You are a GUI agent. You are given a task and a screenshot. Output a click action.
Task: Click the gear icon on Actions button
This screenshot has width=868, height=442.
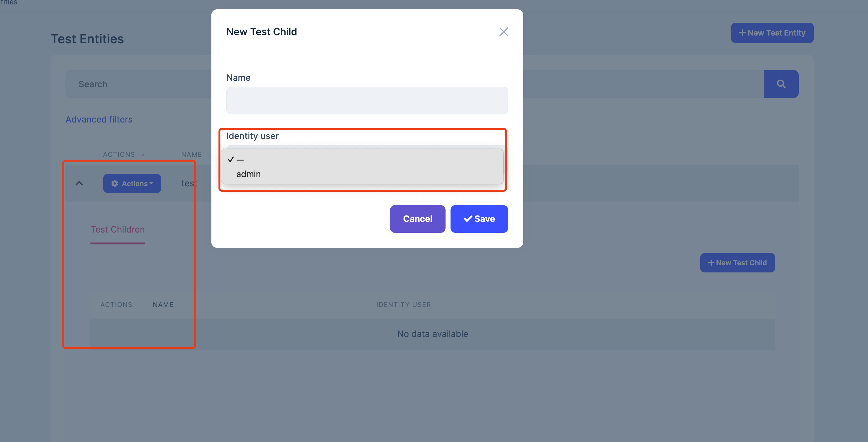coord(114,183)
